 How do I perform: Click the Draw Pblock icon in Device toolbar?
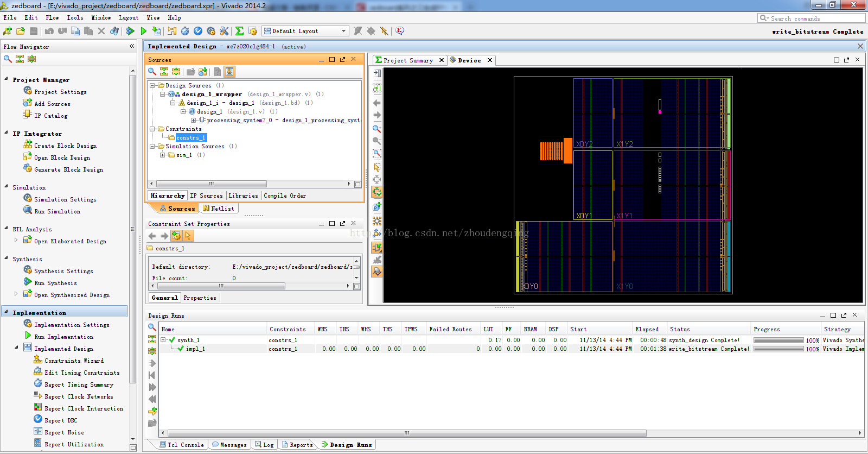(377, 206)
